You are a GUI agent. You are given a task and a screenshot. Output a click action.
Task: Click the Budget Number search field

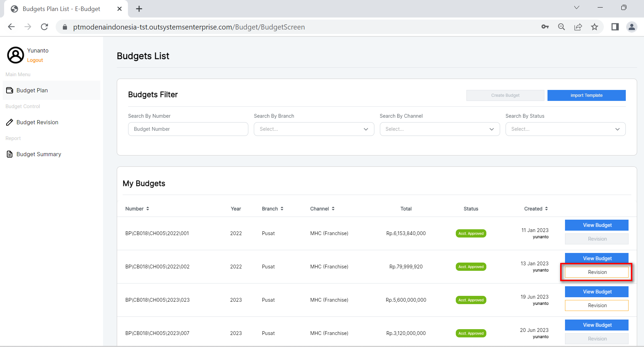click(x=188, y=129)
